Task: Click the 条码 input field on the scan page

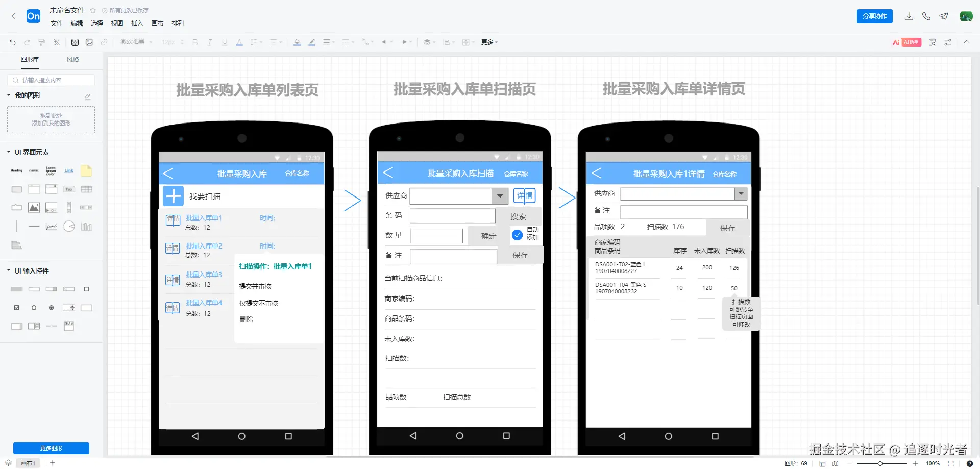Action: point(453,216)
